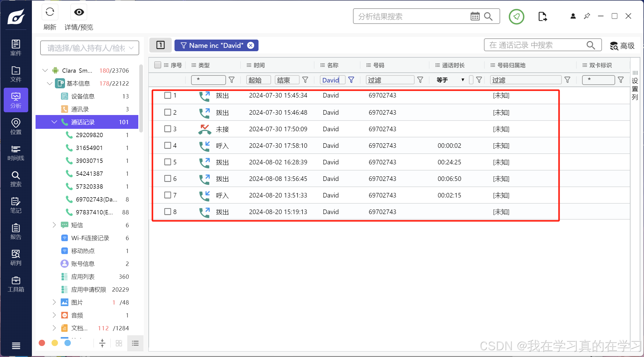Toggle the select-all header checkbox
Image resolution: width=644 pixels, height=357 pixels.
tap(158, 65)
